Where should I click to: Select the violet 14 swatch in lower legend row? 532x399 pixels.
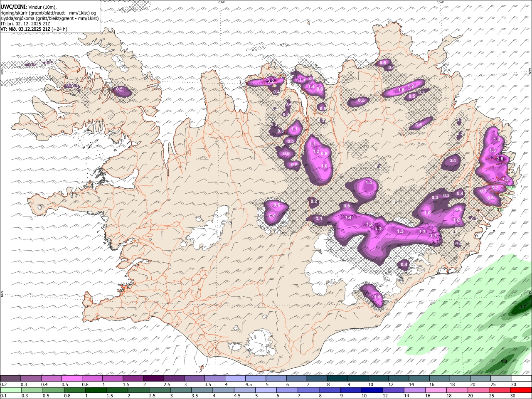click(x=415, y=390)
